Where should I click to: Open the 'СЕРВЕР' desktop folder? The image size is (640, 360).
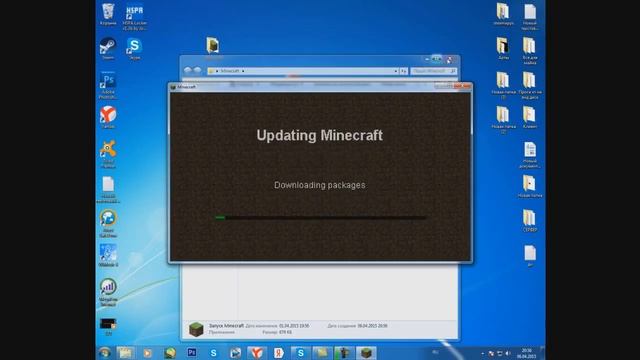coord(530,221)
